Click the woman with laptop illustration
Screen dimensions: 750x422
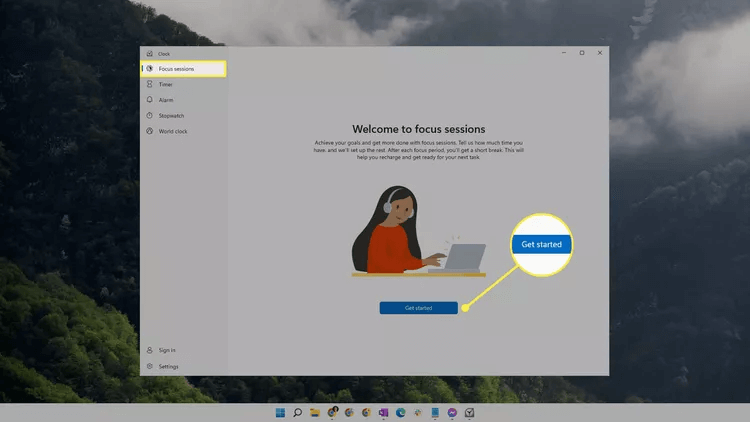[x=419, y=232]
